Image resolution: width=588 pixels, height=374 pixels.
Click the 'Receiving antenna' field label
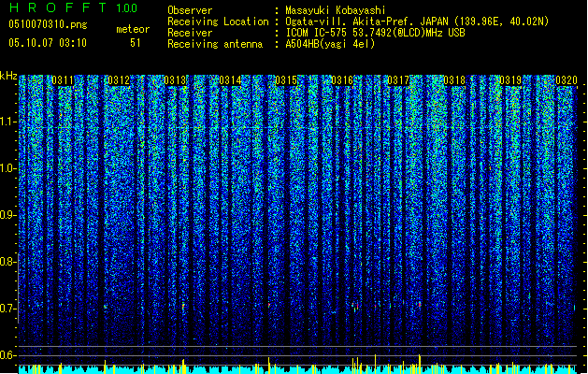click(x=215, y=44)
